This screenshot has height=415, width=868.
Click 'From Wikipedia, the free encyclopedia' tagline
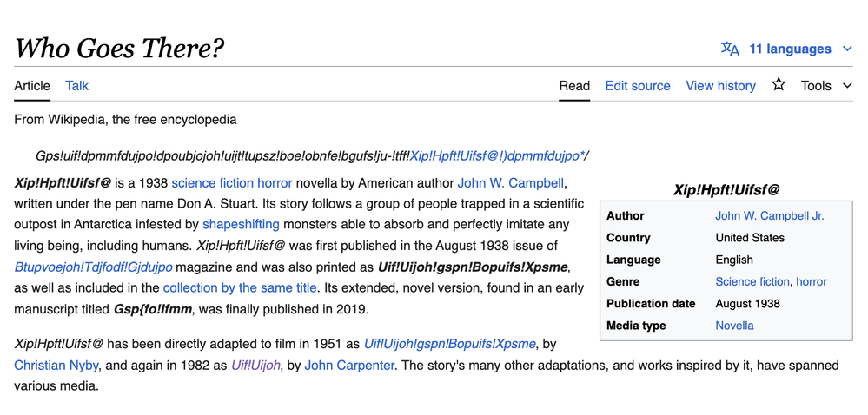tap(125, 120)
